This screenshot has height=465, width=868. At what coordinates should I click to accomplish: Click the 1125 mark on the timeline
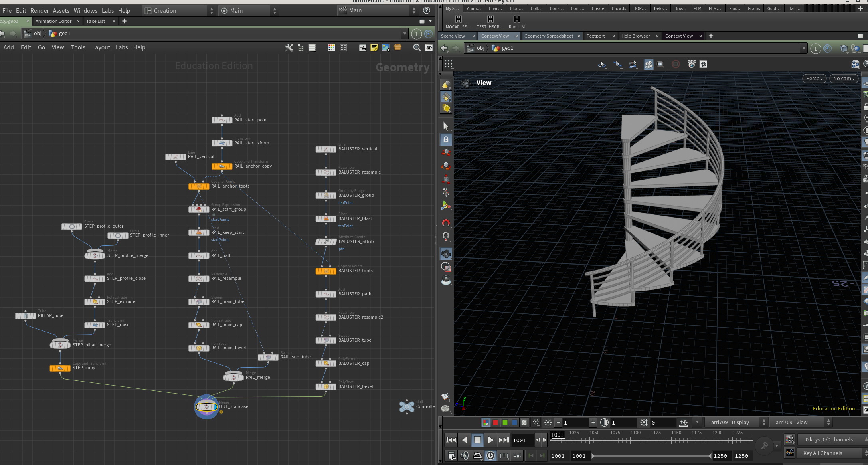click(x=656, y=433)
